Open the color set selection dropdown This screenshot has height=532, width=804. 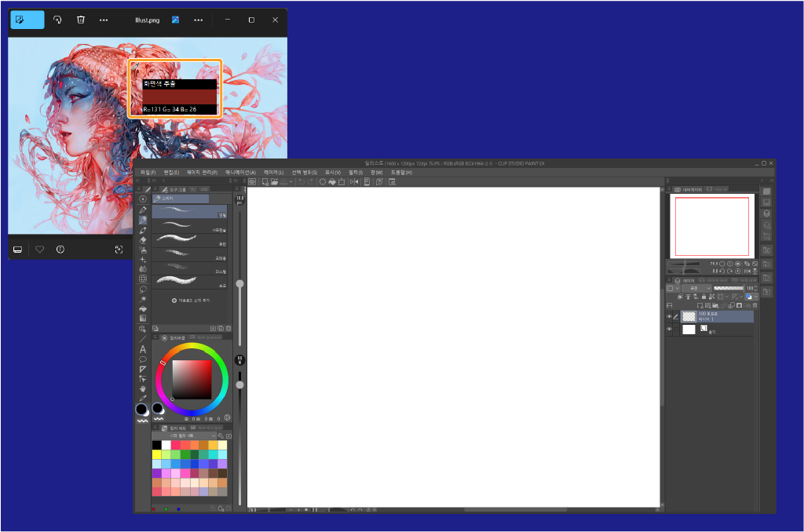coord(185,435)
